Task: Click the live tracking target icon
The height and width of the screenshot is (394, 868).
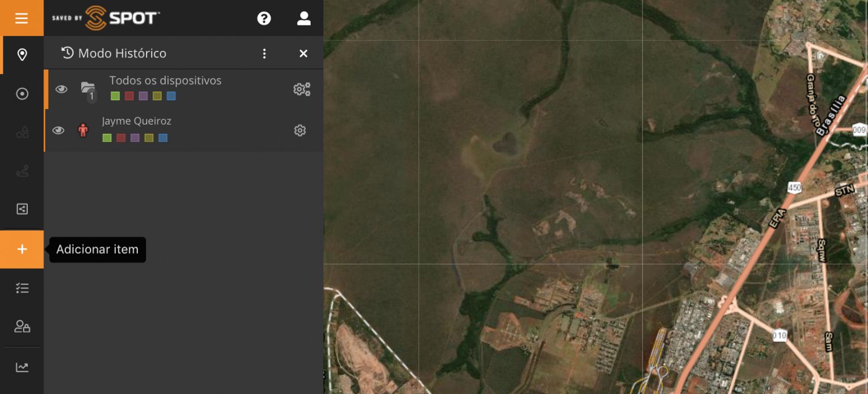Action: tap(22, 94)
